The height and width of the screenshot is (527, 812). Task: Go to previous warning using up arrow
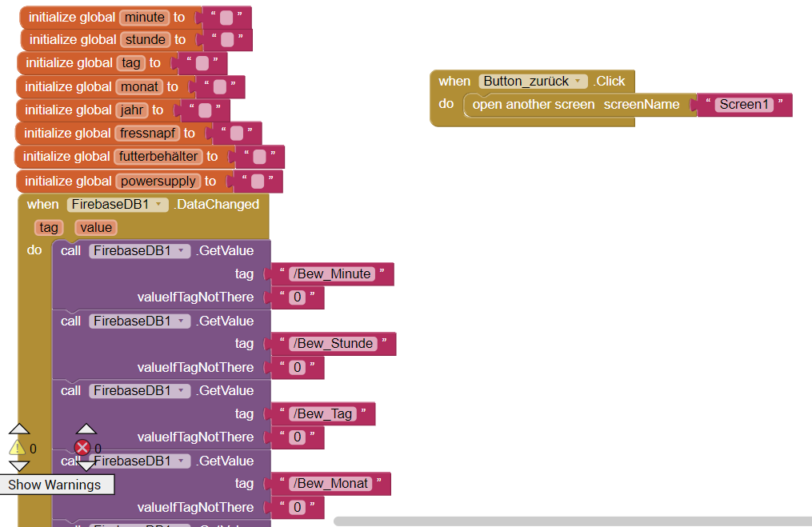tap(18, 429)
